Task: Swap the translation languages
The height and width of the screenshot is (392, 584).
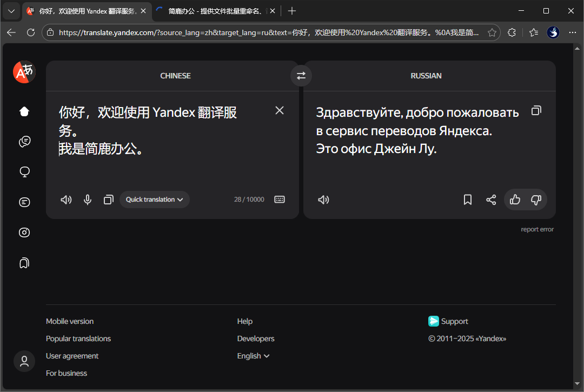Action: point(301,76)
